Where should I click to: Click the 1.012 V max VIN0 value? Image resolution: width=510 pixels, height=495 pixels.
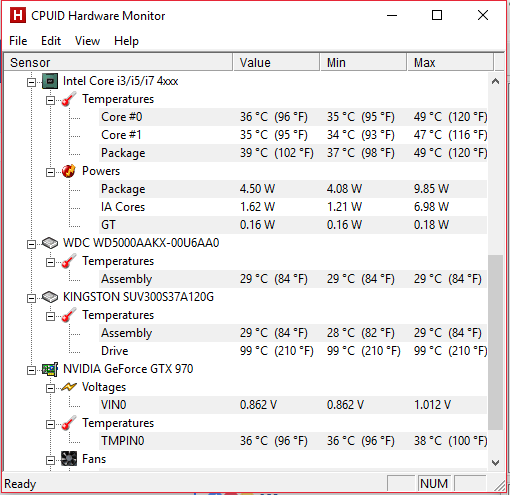pos(432,405)
